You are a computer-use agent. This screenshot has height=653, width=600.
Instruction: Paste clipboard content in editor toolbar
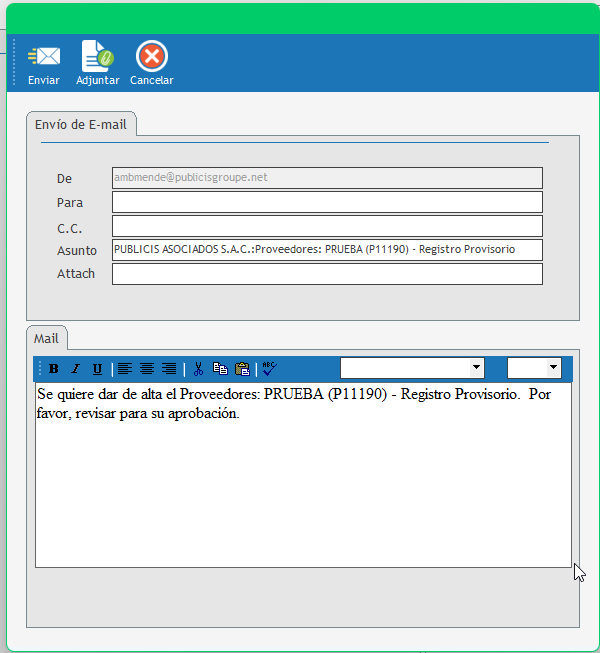click(x=242, y=369)
